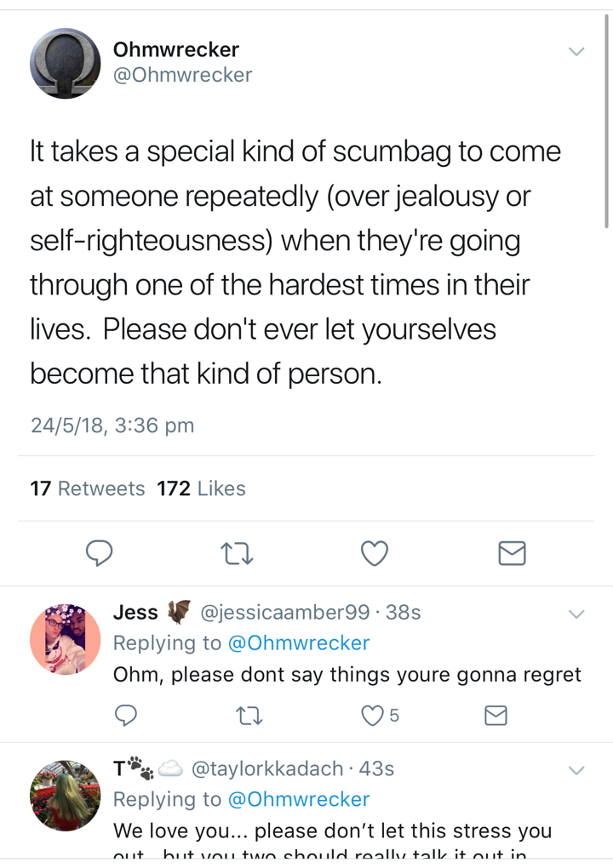Open @Ohmwrecker mention in taylorkkadach's reply

tap(299, 799)
